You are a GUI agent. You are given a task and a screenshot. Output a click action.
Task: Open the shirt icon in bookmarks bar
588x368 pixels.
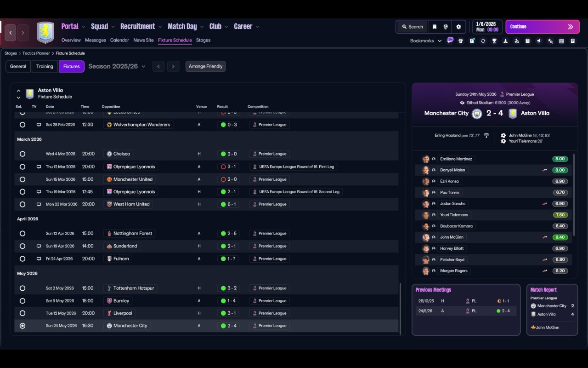point(461,41)
